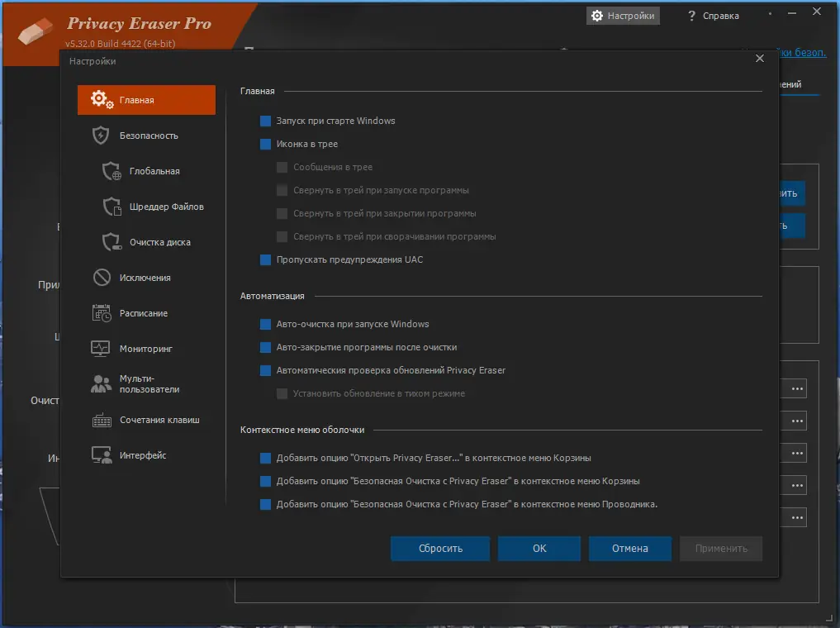Select the Глобальная shield-globe icon
Viewport: 840px width, 628px height.
point(112,171)
